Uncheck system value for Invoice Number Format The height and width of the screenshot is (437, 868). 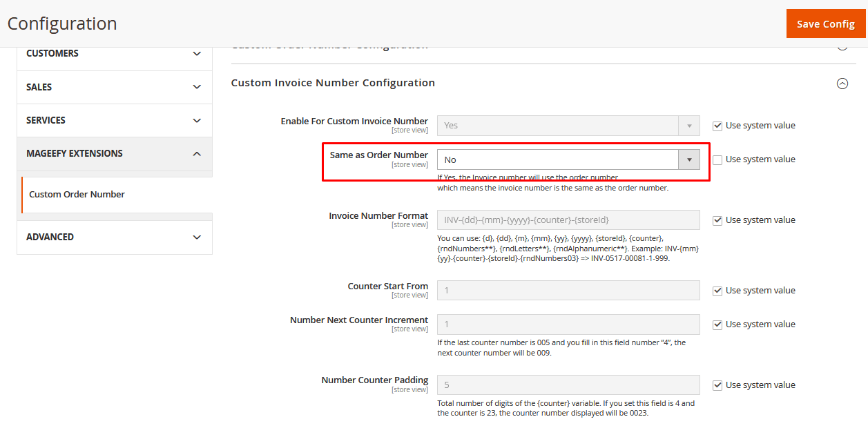point(717,220)
